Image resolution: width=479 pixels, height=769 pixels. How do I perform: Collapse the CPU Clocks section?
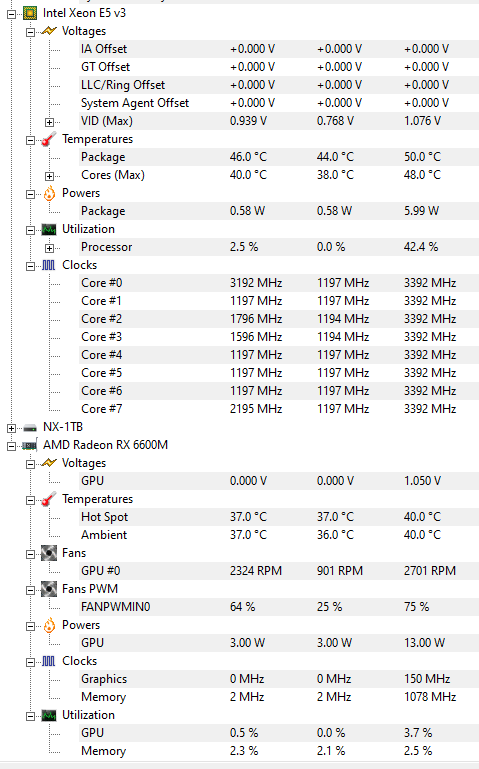click(x=30, y=266)
